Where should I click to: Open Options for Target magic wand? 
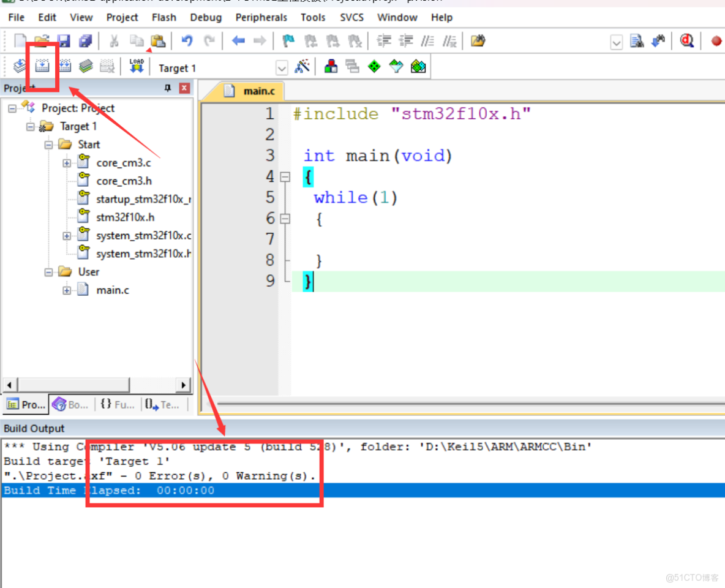[x=302, y=67]
